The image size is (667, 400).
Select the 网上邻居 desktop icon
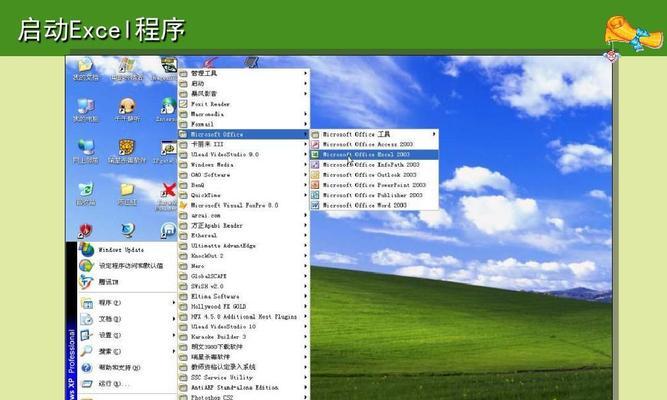click(86, 151)
